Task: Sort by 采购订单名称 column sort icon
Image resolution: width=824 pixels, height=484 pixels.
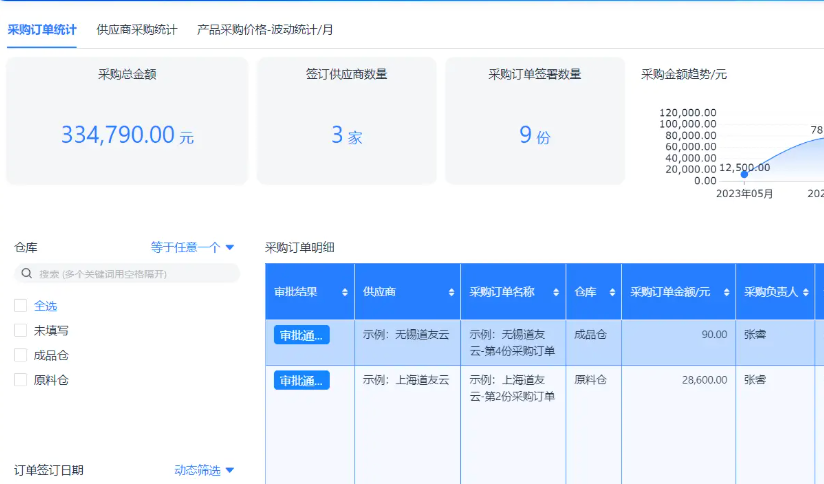Action: tap(556, 292)
